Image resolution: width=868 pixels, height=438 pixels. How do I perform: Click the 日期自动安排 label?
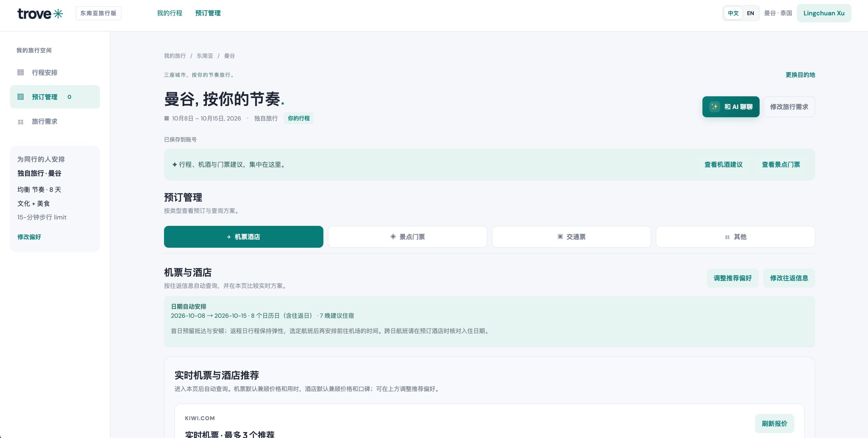coord(189,307)
